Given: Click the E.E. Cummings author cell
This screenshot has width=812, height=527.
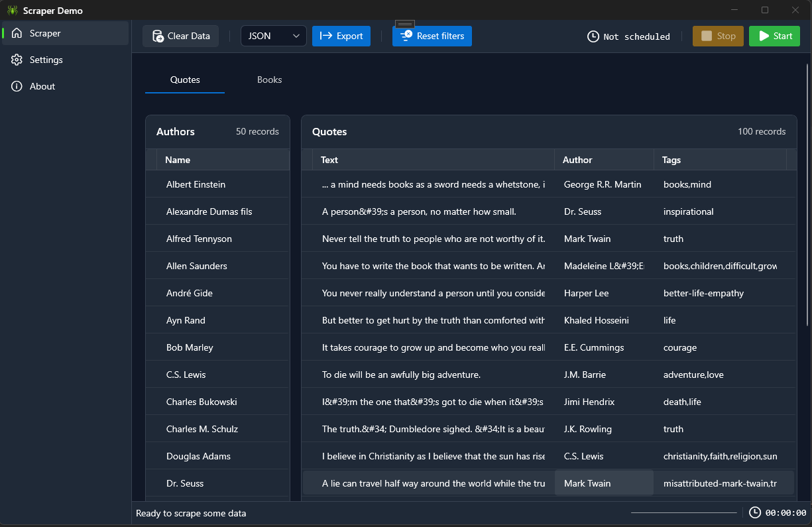Looking at the screenshot, I should (604, 347).
